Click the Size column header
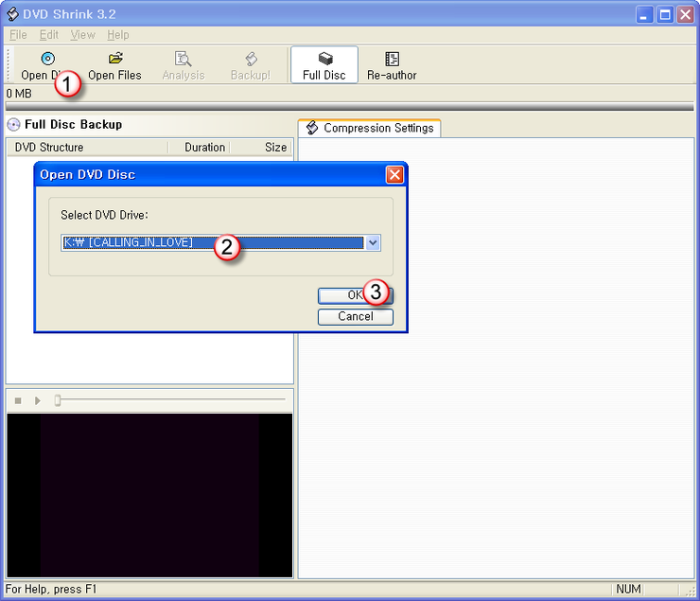Image resolution: width=700 pixels, height=601 pixels. 261,148
